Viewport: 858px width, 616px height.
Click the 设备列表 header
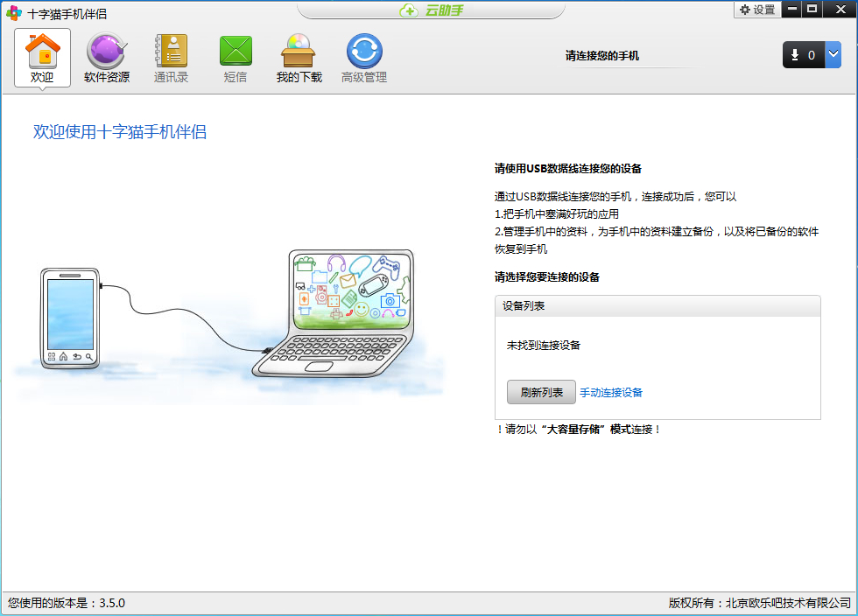click(658, 305)
